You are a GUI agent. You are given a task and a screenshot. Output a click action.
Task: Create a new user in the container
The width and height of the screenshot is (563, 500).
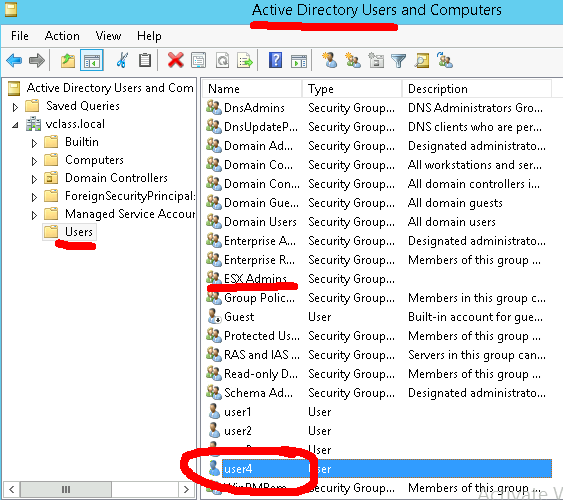[329, 60]
